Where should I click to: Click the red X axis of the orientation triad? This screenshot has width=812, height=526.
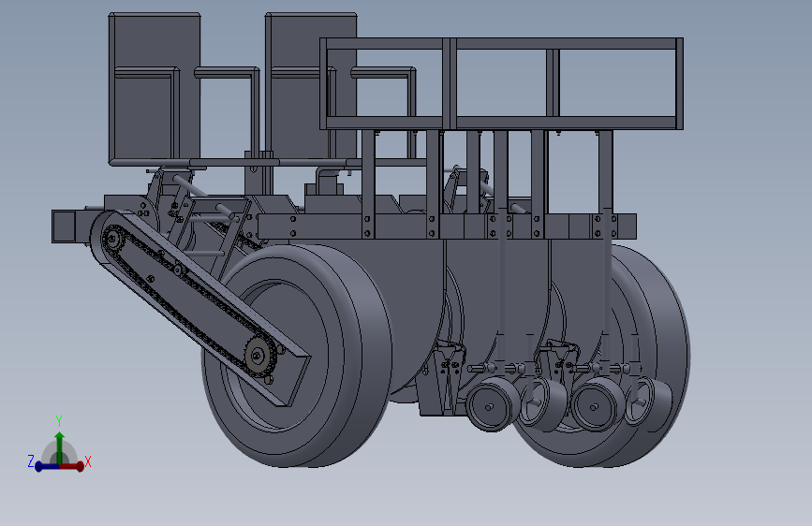(x=72, y=466)
